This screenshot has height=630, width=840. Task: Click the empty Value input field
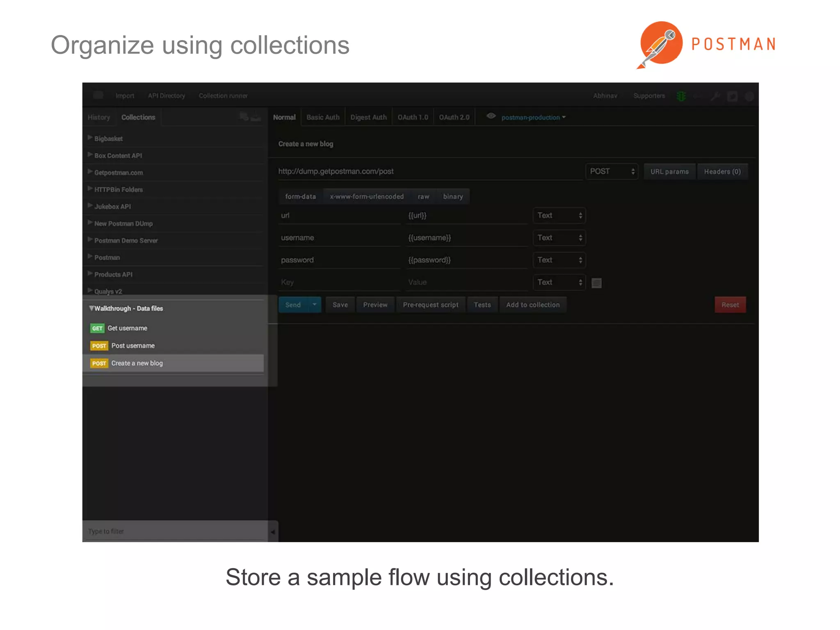(x=467, y=282)
